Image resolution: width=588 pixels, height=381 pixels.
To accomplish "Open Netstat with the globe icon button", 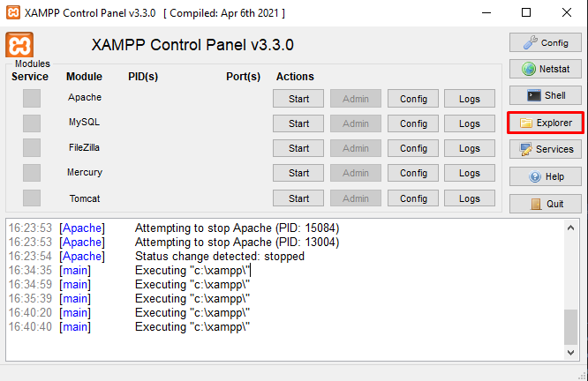I will [546, 69].
